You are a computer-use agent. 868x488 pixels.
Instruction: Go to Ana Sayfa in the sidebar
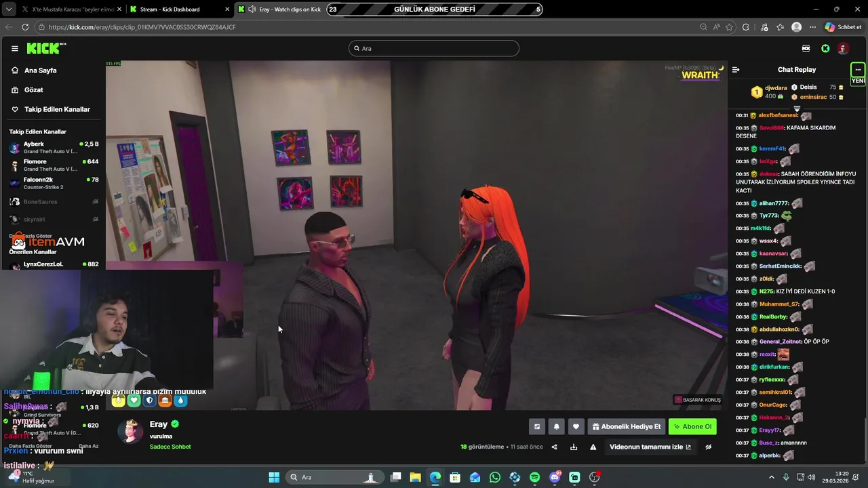(x=40, y=70)
